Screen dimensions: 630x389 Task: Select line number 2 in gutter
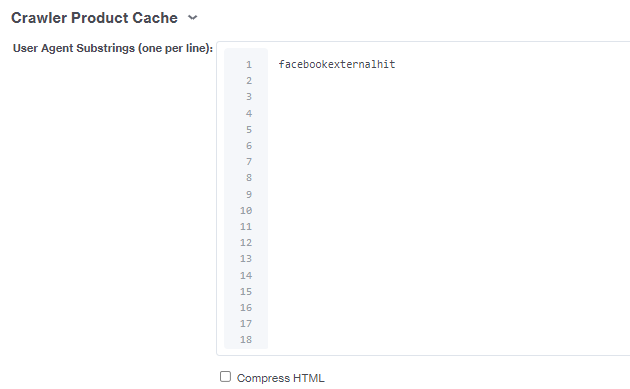click(x=249, y=81)
